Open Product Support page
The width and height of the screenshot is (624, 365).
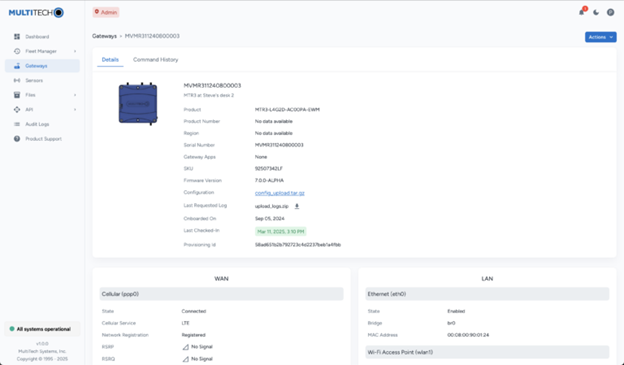coord(42,139)
